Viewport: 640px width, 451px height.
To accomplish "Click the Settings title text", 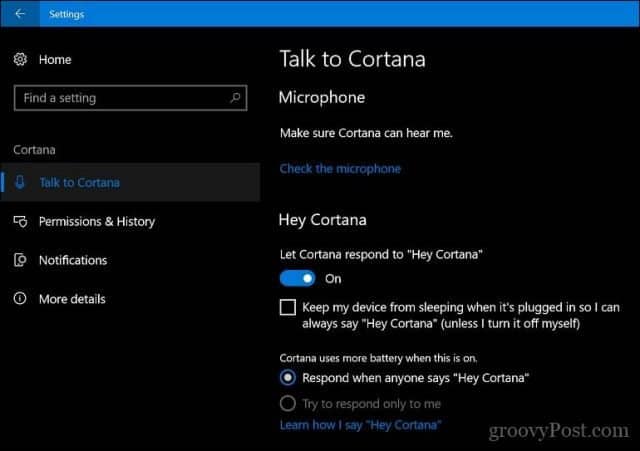I will coord(67,14).
